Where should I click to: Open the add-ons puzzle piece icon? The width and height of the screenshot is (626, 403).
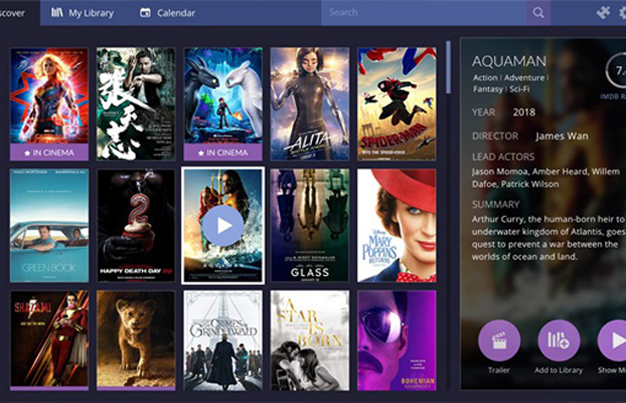pos(603,12)
